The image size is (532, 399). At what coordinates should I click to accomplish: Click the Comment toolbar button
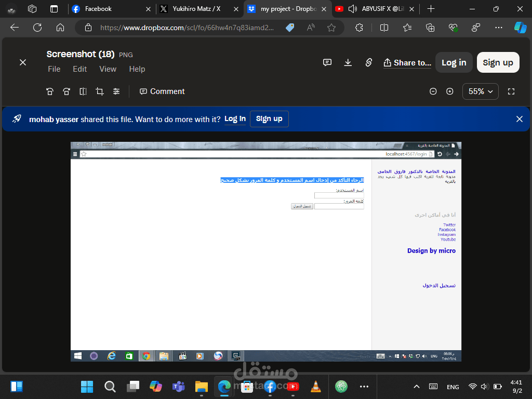(162, 91)
